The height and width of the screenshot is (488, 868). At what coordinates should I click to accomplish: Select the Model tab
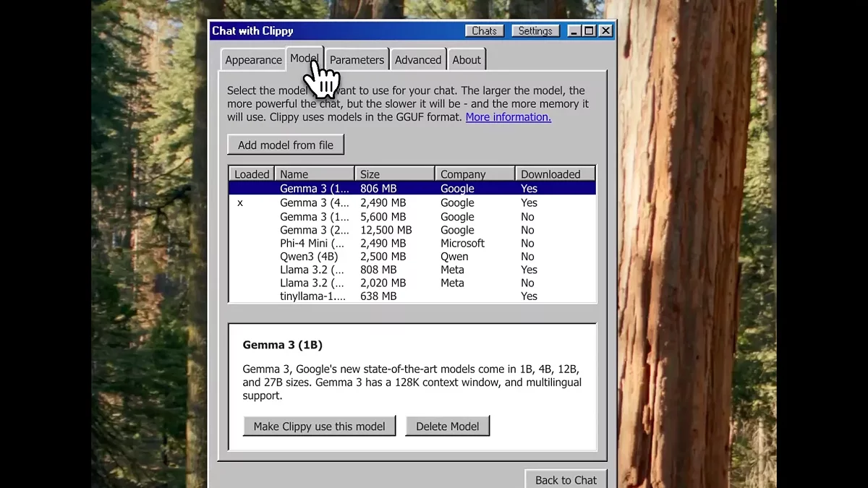coord(305,59)
